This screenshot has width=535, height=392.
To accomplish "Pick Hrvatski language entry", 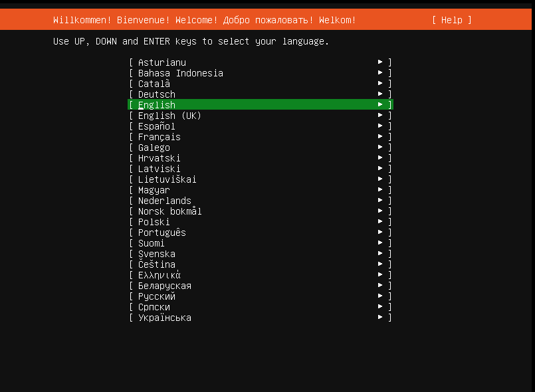I will pyautogui.click(x=261, y=158).
